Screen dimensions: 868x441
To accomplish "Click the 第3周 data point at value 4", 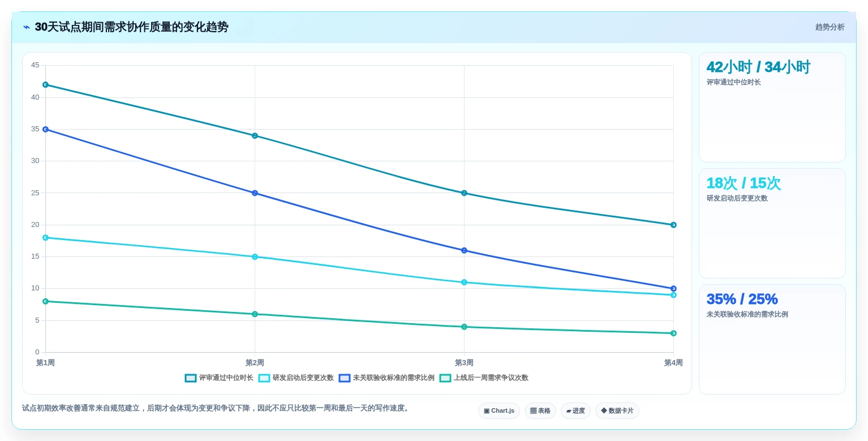I will tap(464, 327).
